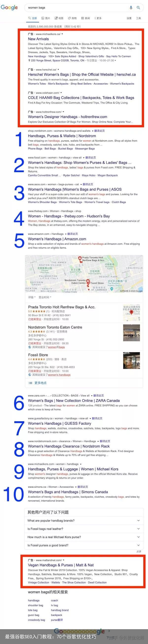
Task: Click list icon beside 更多地点
Action: pos(30,383)
